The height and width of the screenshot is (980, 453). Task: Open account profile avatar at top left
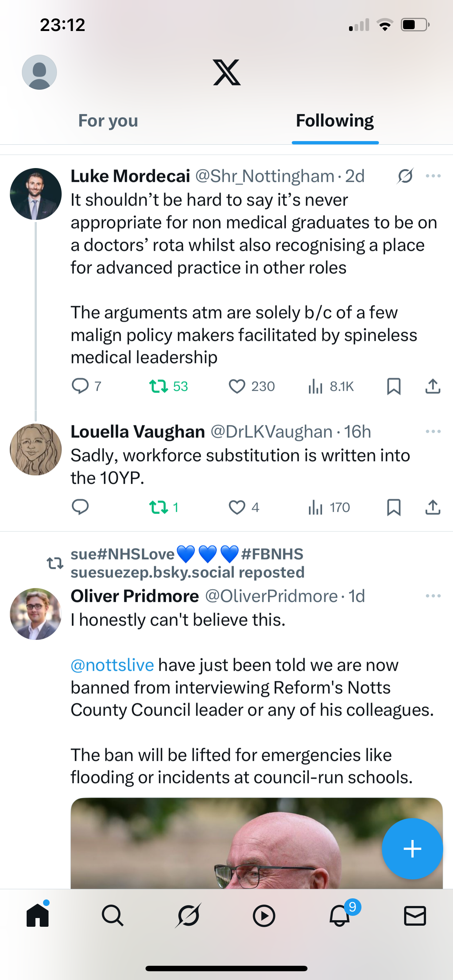point(39,72)
